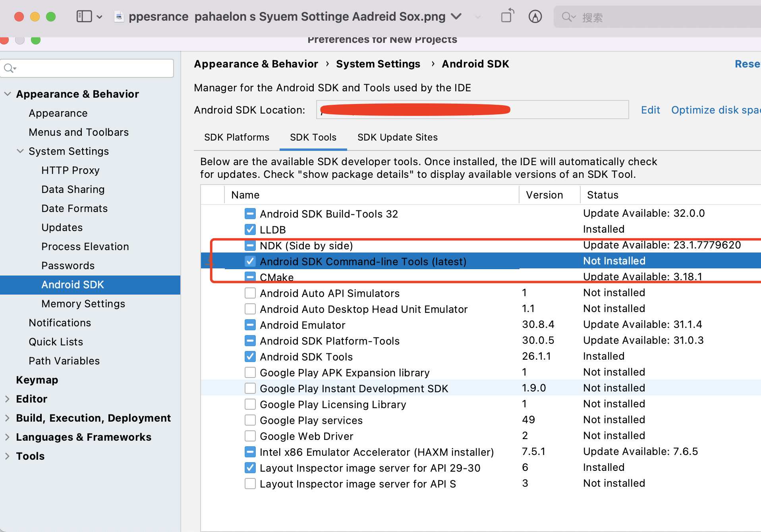Open Updates settings page
This screenshot has height=532, width=761.
(x=62, y=227)
